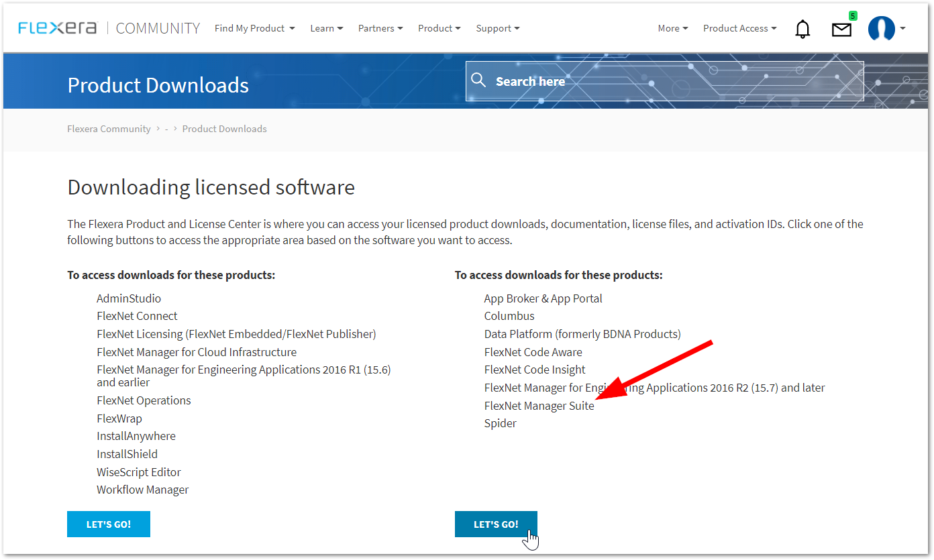Expand the arrow next to profile avatar
934x560 pixels.
click(x=903, y=28)
